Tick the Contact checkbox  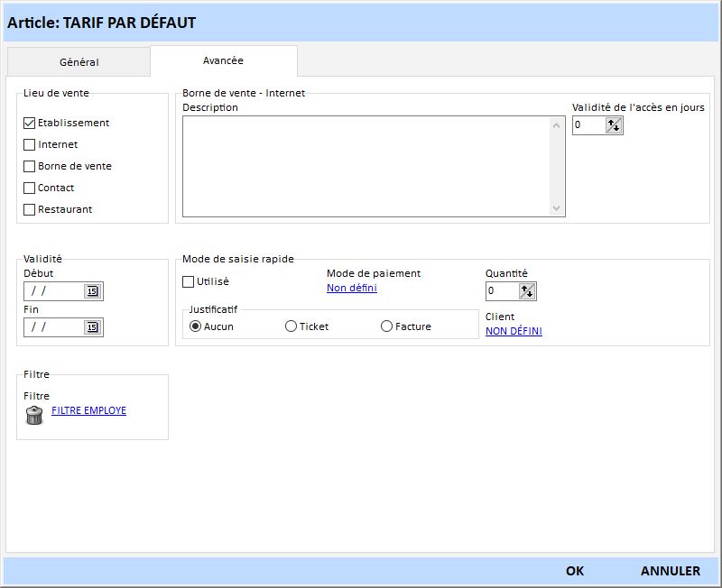tap(30, 188)
